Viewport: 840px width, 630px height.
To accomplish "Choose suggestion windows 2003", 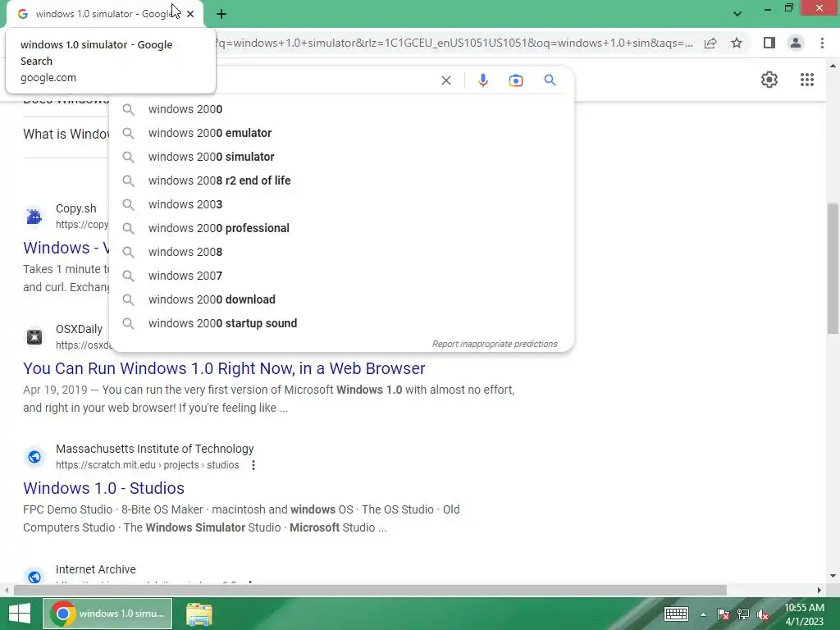I will 341,204.
